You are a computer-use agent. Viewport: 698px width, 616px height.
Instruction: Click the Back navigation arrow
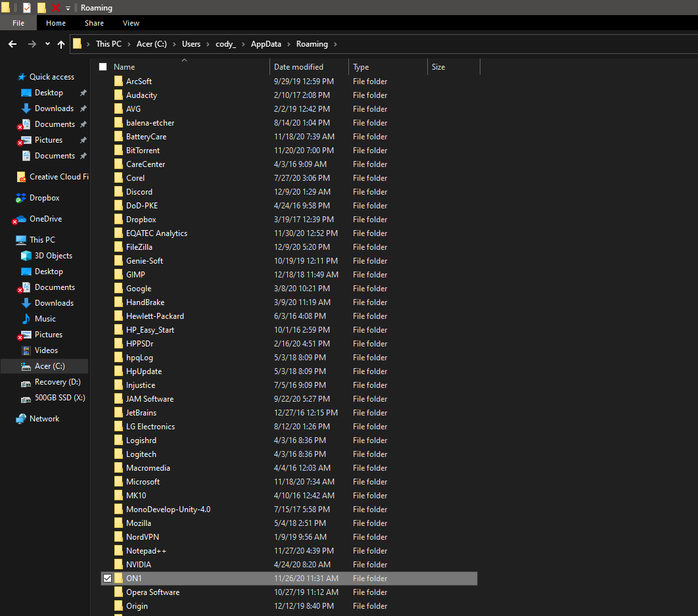pyautogui.click(x=12, y=44)
